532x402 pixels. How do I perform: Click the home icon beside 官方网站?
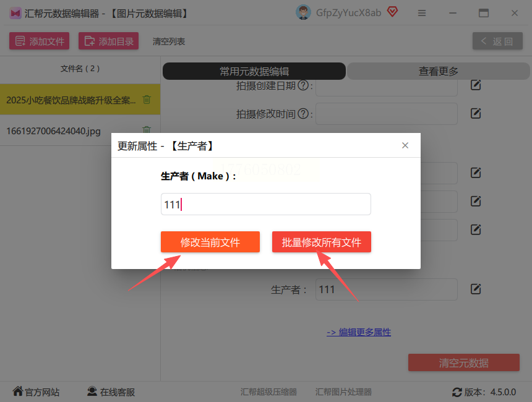(x=18, y=391)
